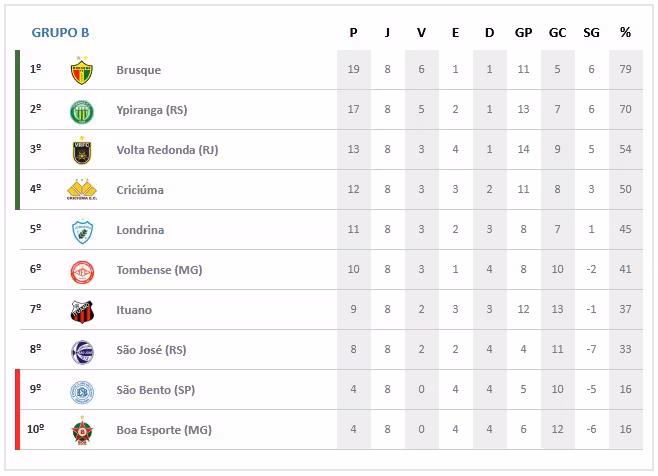Screen dimensions: 658x476
Task: Click Londrina's points value 11
Action: click(353, 230)
